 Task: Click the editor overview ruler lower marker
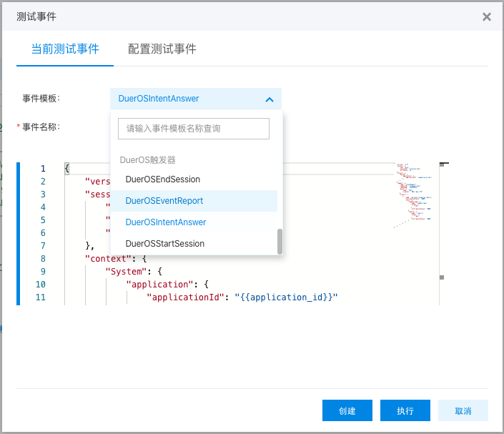[442, 277]
